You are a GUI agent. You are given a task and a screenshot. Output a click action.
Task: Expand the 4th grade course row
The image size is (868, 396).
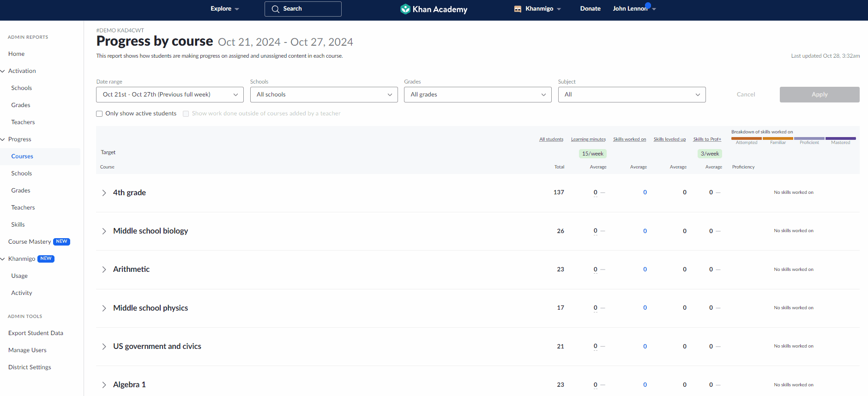[104, 193]
